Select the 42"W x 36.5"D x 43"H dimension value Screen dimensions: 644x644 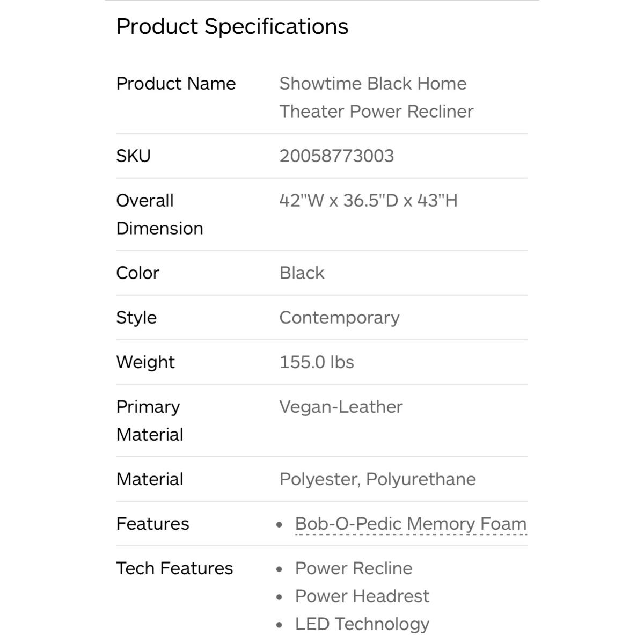click(368, 201)
